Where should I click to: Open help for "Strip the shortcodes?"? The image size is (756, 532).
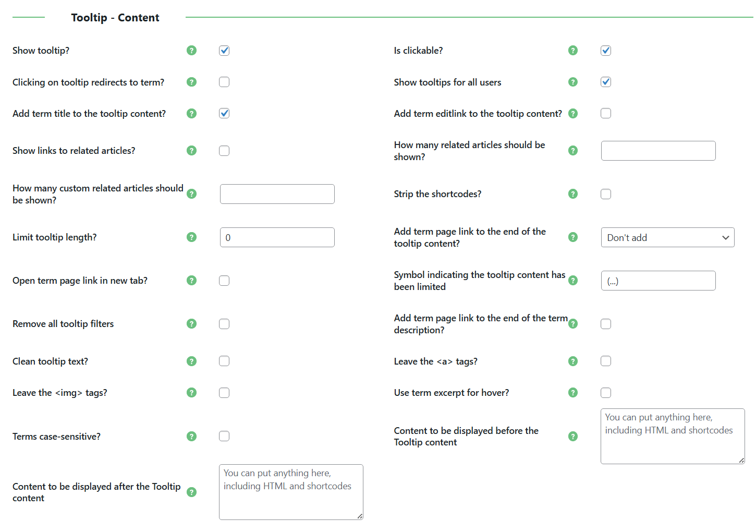click(573, 194)
